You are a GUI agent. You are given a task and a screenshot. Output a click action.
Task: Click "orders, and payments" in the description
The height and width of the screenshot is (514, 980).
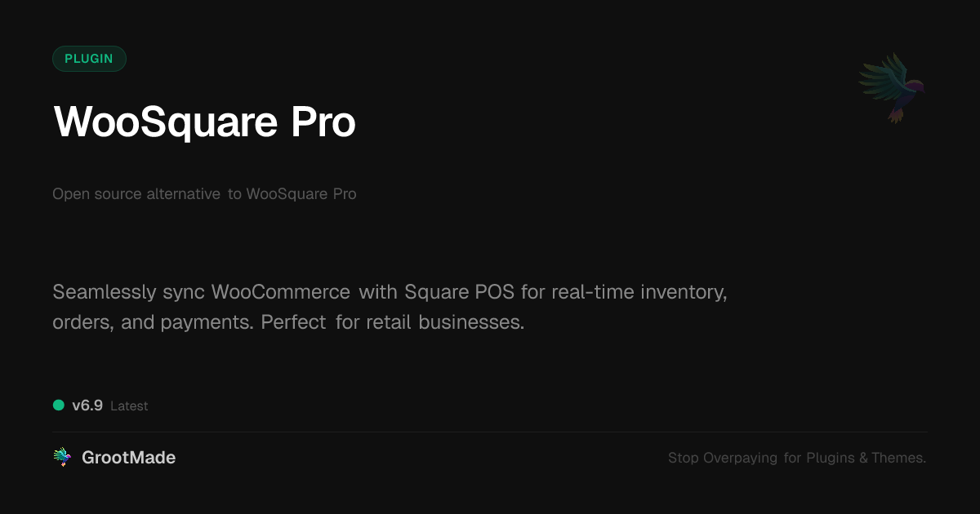[x=154, y=322]
